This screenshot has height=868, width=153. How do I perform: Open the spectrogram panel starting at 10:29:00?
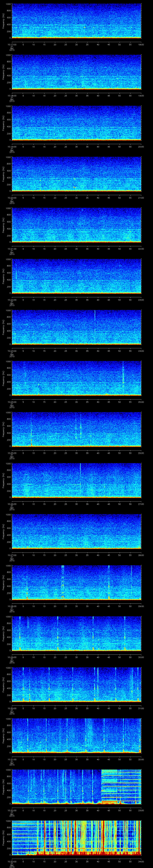coord(76,633)
